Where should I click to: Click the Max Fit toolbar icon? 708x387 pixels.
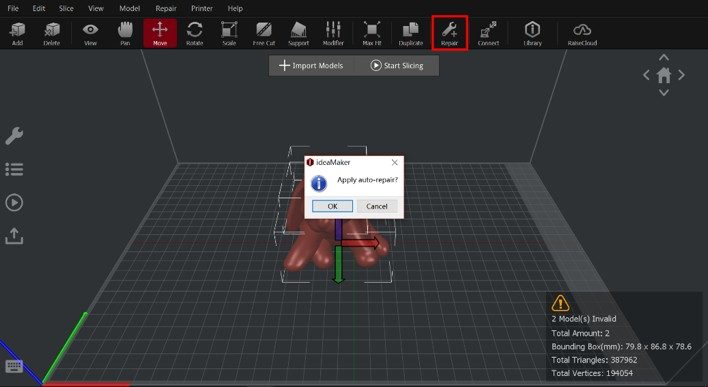(x=372, y=33)
